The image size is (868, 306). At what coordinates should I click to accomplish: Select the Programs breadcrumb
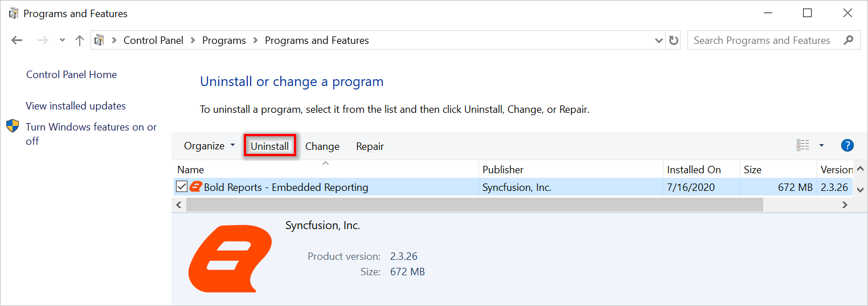tap(224, 40)
